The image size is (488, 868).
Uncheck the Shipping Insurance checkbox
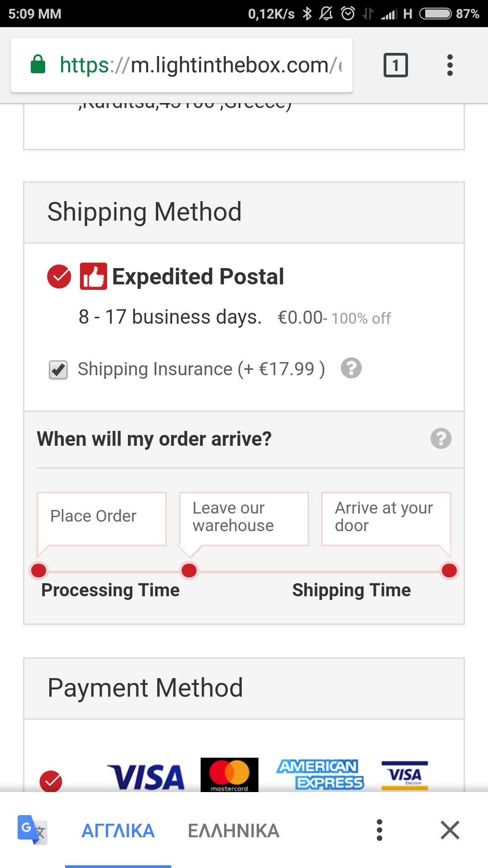click(x=58, y=370)
